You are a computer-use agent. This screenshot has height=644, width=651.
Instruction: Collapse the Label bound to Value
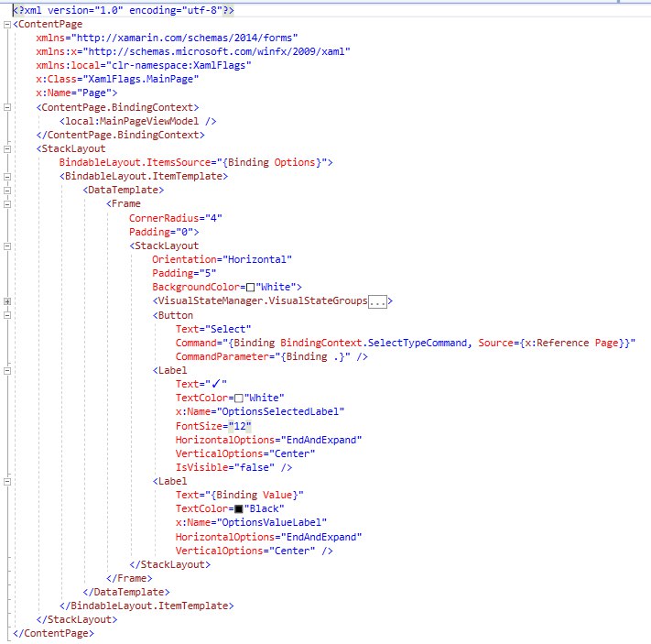pos(7,482)
